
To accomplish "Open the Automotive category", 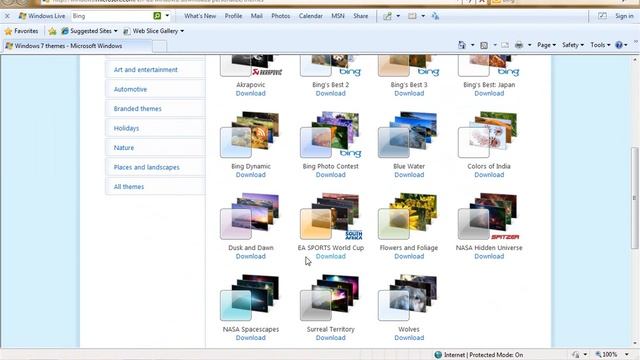I will (155, 89).
